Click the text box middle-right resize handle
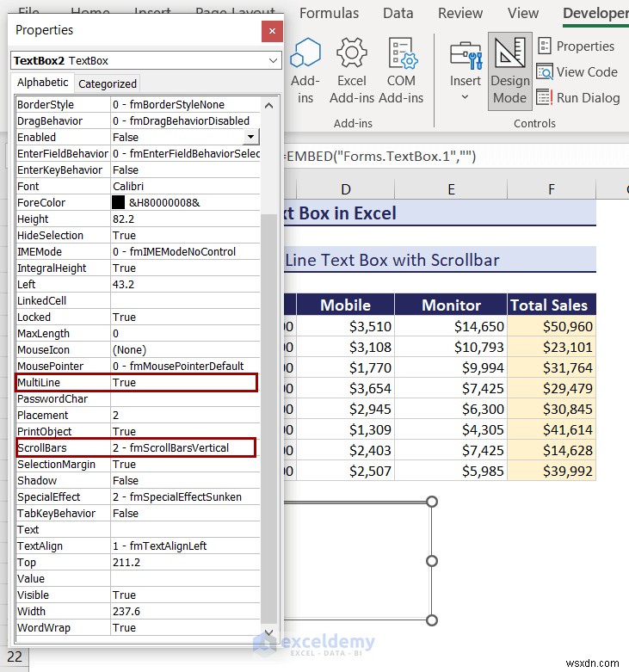 click(432, 561)
